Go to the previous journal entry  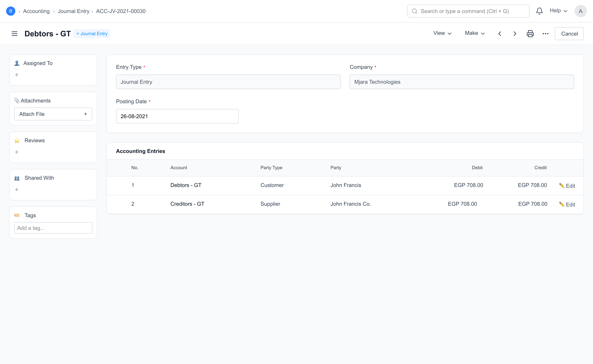pyautogui.click(x=500, y=34)
